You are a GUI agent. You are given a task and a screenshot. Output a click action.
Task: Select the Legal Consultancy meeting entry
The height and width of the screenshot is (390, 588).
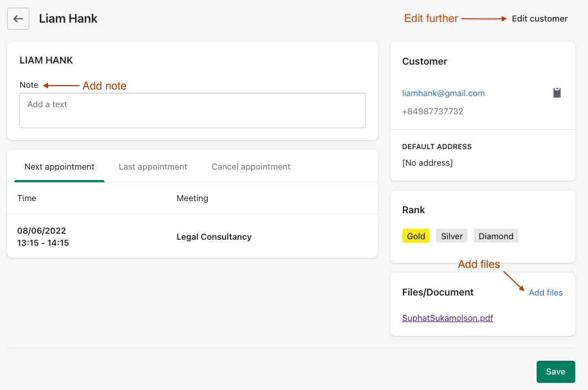pos(214,237)
